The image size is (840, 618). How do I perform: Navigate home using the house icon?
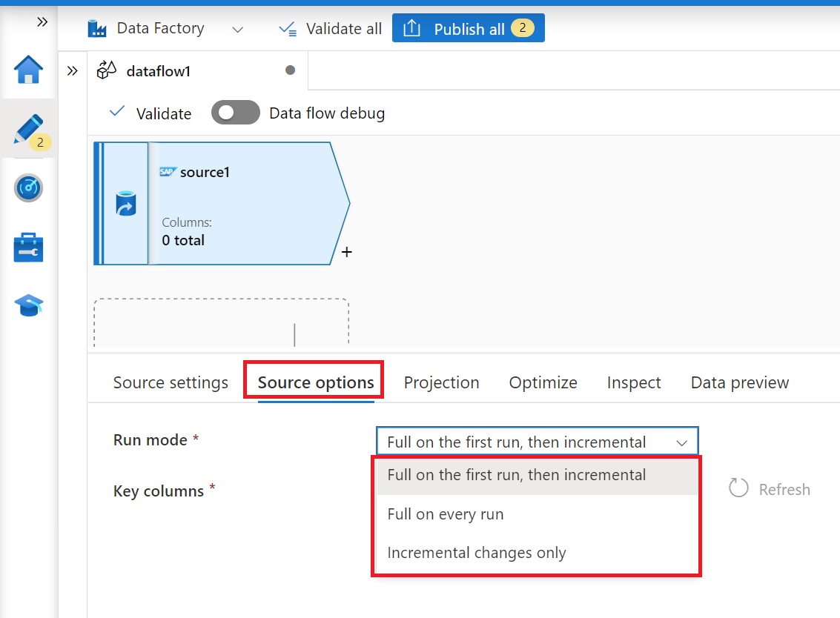pyautogui.click(x=28, y=69)
